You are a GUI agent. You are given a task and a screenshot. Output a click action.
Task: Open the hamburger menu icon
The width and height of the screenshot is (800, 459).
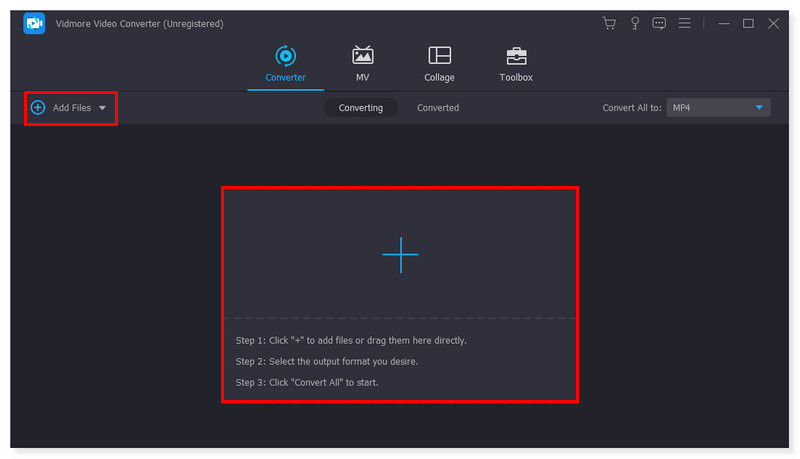tap(685, 23)
